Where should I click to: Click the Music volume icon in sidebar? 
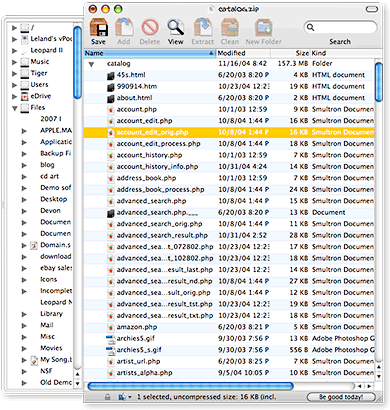[25, 62]
